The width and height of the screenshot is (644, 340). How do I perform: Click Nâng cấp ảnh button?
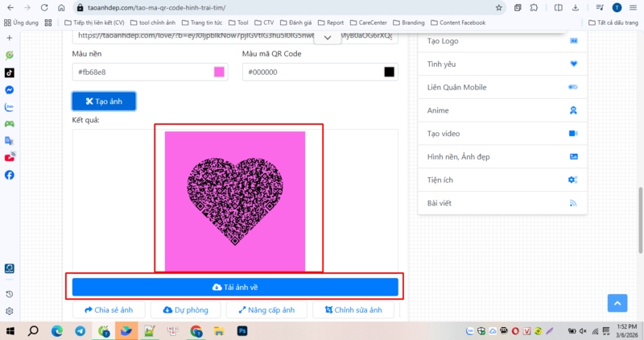pyautogui.click(x=266, y=310)
